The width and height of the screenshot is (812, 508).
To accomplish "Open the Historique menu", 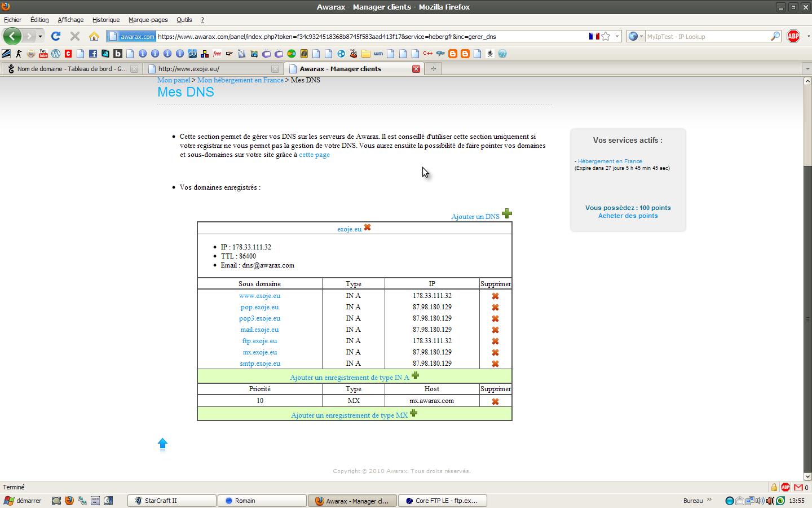I will (x=106, y=20).
